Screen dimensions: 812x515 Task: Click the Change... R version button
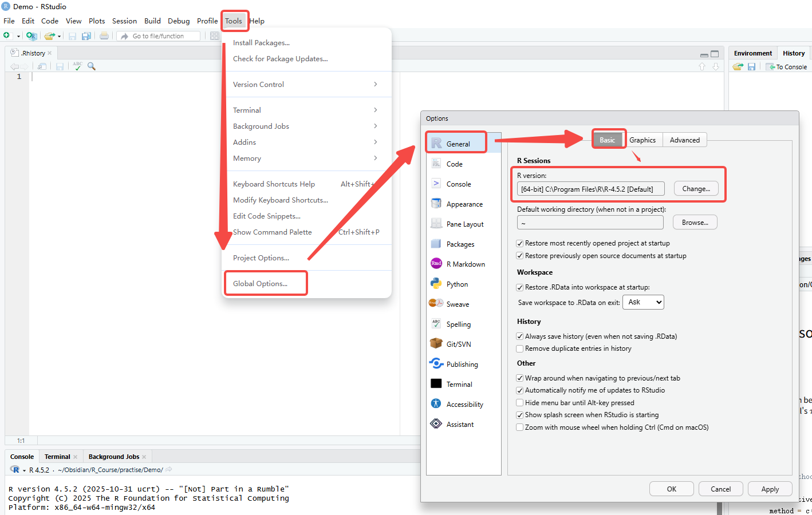pyautogui.click(x=696, y=189)
